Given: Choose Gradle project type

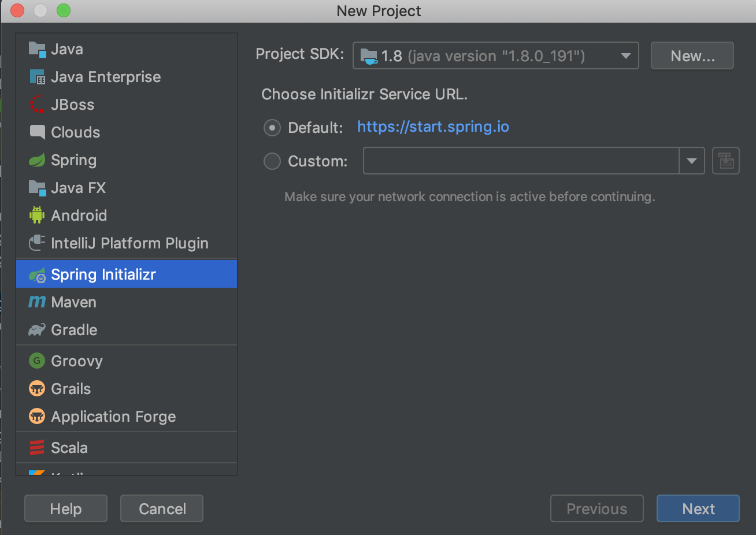Looking at the screenshot, I should click(127, 330).
